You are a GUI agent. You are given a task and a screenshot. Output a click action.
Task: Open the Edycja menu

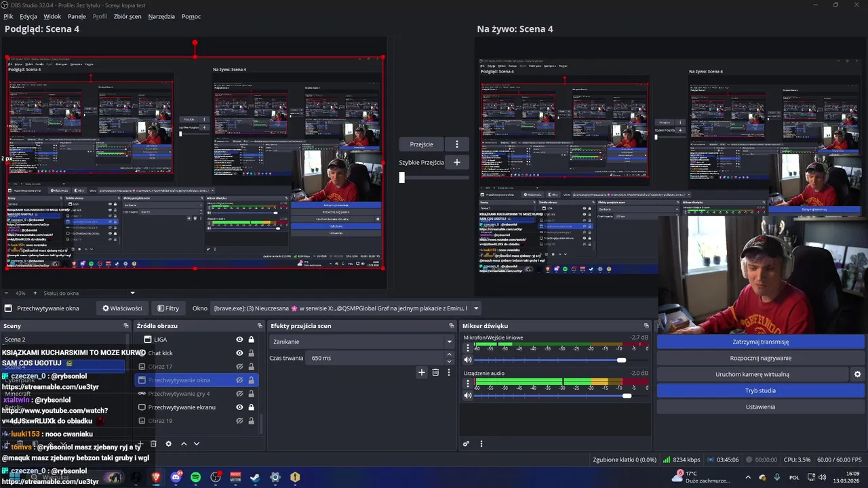(x=28, y=16)
